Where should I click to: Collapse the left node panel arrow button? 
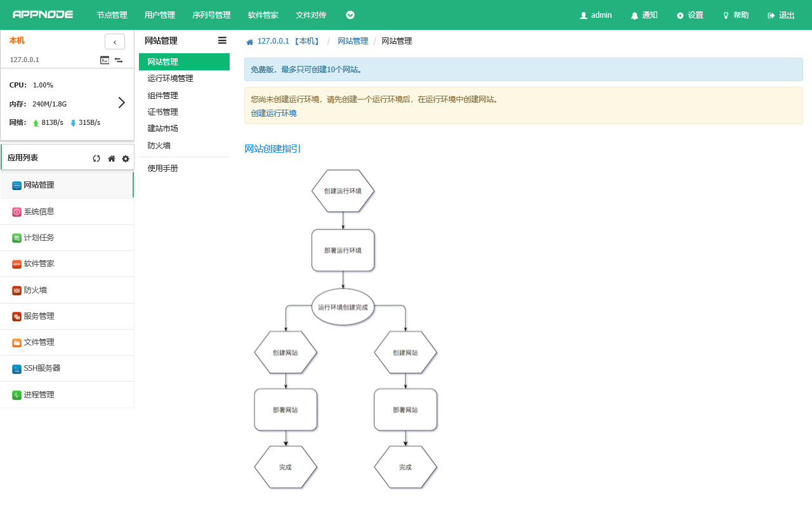click(x=115, y=42)
